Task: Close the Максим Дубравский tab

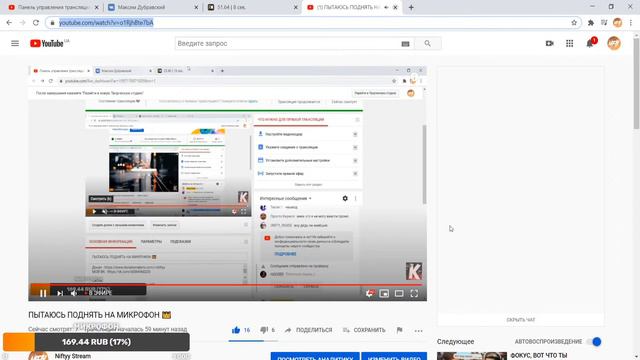Action: (196, 7)
